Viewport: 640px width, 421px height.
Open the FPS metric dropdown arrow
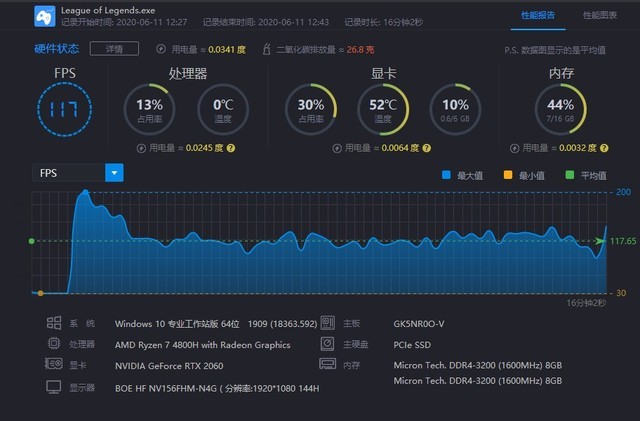pos(115,173)
